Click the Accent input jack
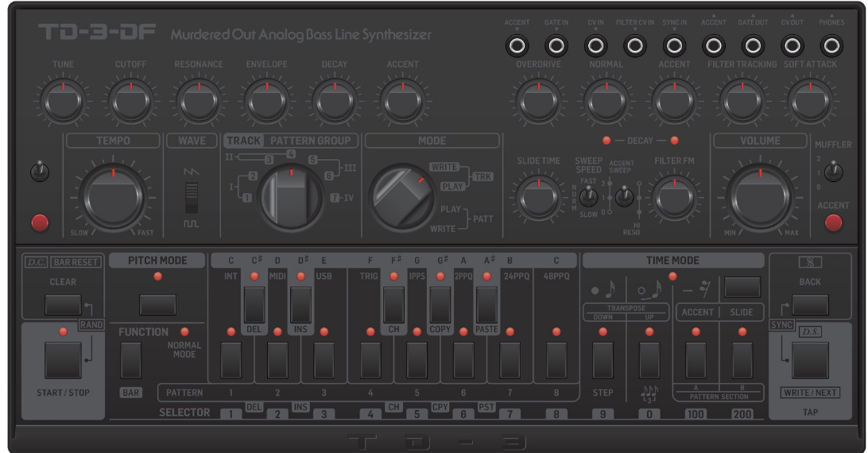The height and width of the screenshot is (453, 868). point(517,46)
